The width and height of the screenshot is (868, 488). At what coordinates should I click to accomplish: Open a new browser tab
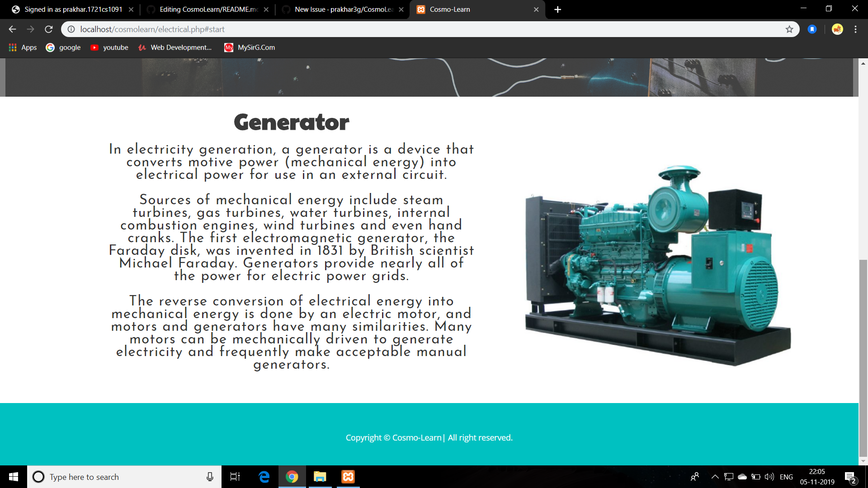click(x=557, y=9)
